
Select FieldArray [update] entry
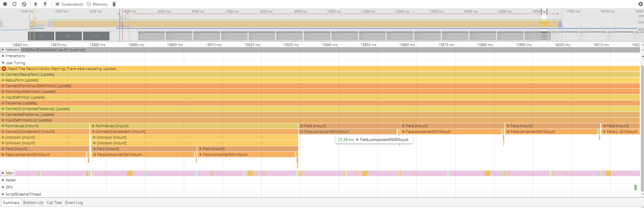320,103
